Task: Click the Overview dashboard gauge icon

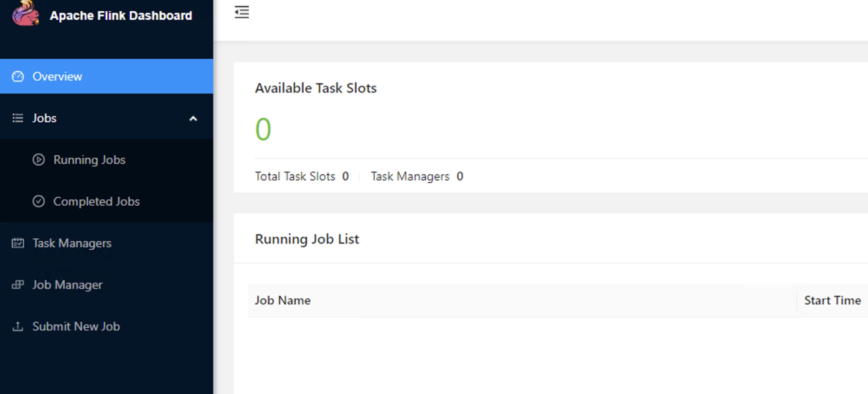Action: tap(18, 77)
